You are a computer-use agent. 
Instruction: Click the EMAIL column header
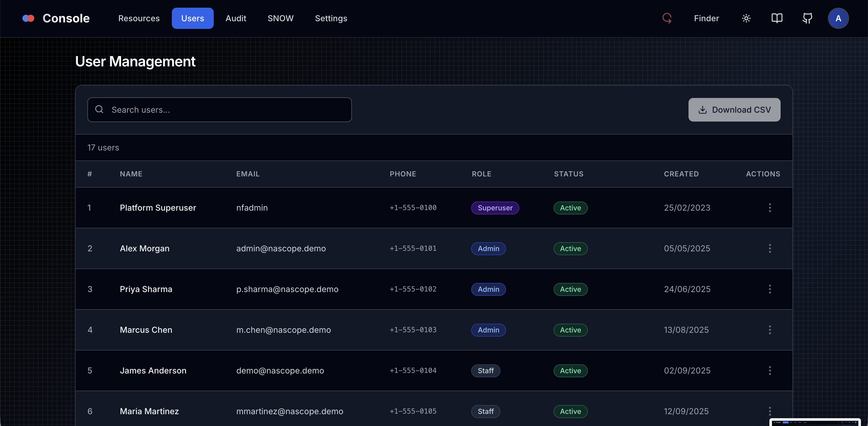pyautogui.click(x=248, y=174)
